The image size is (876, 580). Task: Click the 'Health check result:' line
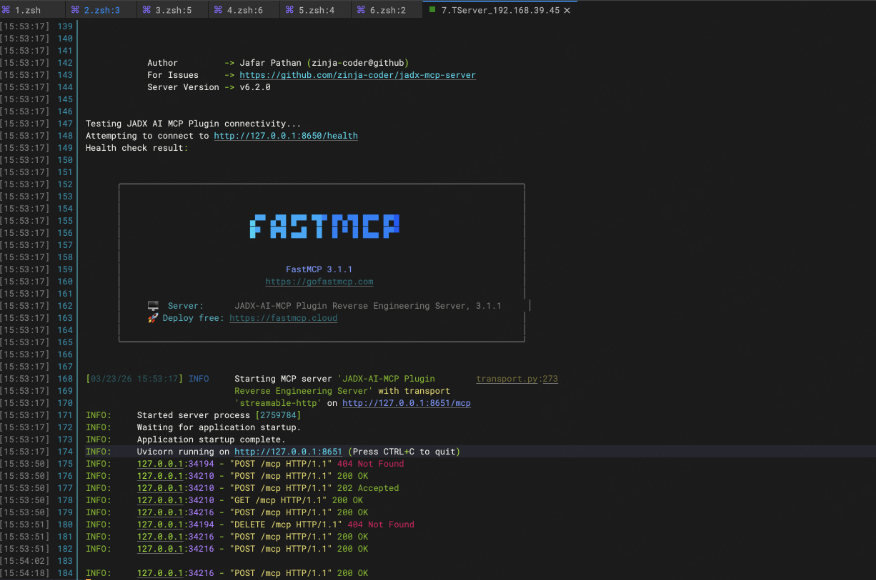[x=137, y=148]
